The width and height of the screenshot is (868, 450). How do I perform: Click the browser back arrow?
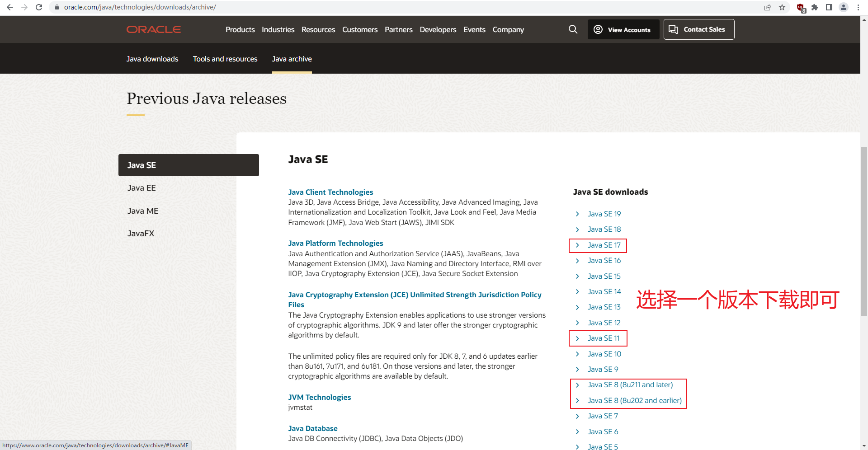point(9,7)
